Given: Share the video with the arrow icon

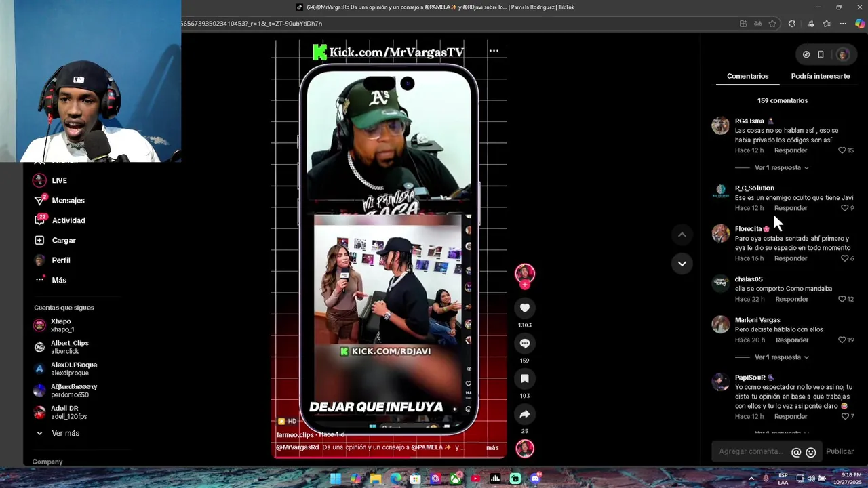Looking at the screenshot, I should click(525, 413).
